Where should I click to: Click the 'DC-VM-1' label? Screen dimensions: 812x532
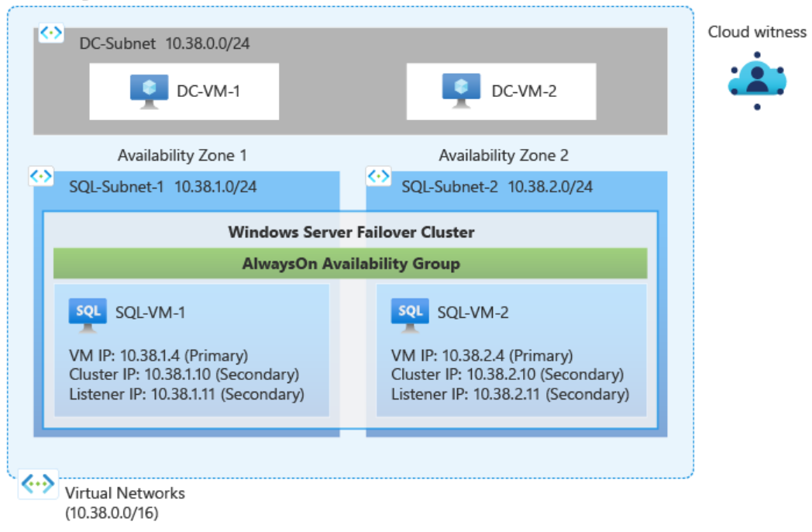(208, 92)
